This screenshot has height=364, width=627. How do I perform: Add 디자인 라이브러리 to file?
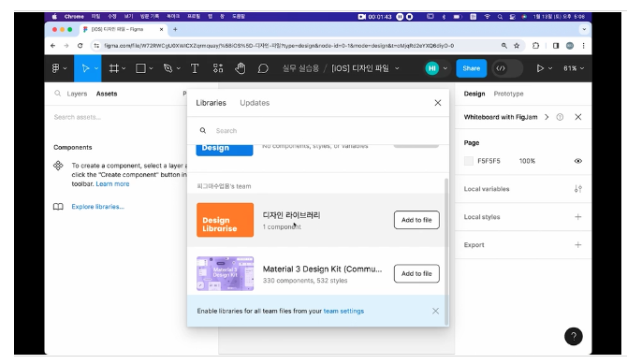point(416,220)
